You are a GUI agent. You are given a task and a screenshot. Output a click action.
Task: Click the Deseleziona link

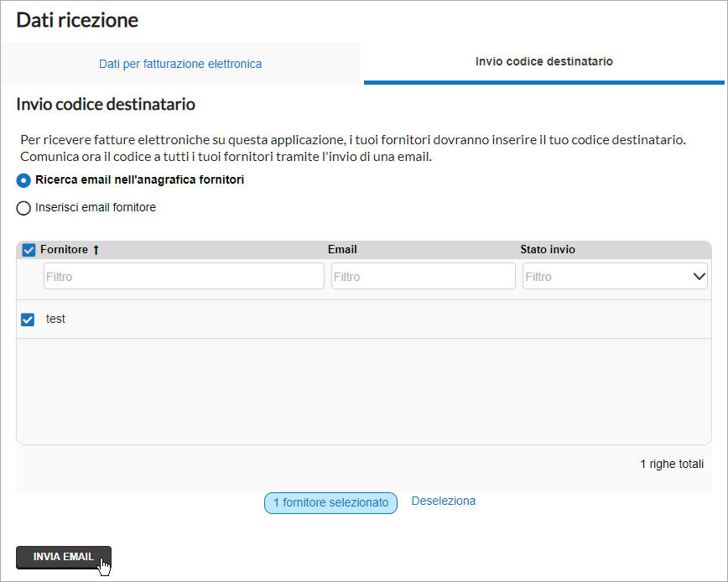[x=444, y=501]
